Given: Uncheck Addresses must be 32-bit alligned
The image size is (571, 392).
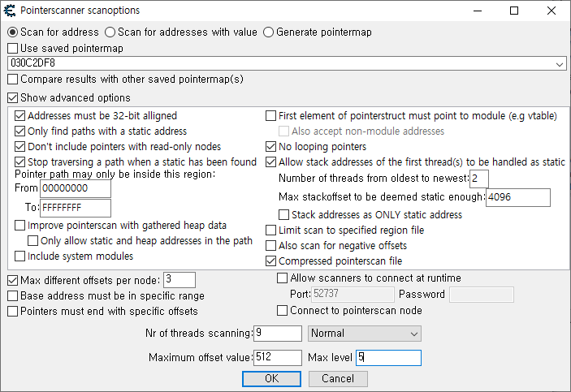Looking at the screenshot, I should [19, 116].
